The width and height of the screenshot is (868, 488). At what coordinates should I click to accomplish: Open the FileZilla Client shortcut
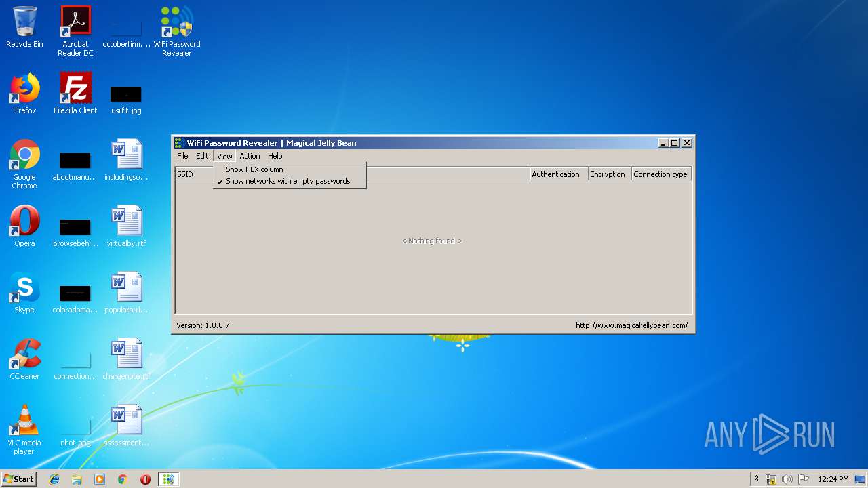coord(75,94)
